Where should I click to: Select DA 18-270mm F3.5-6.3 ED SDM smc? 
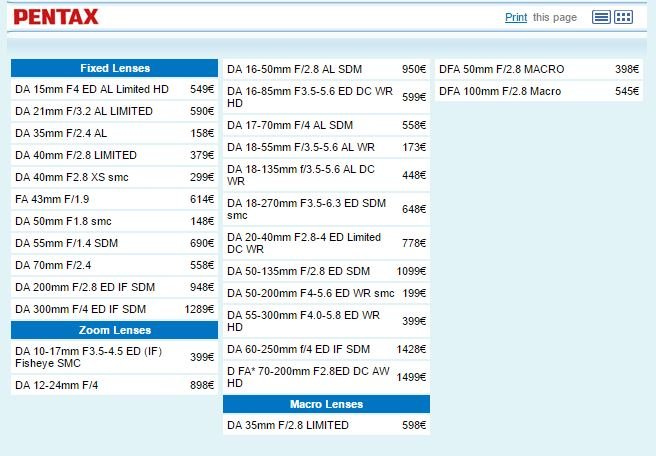(306, 208)
